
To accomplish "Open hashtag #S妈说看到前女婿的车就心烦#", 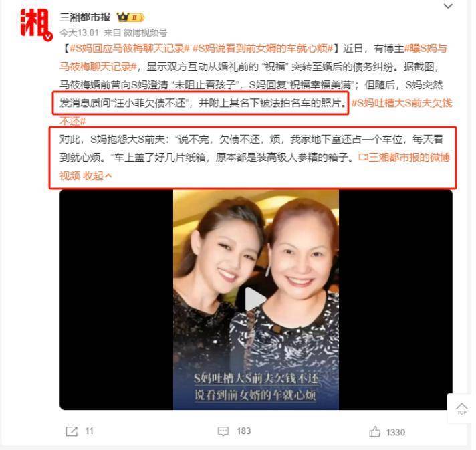I will 263,48.
